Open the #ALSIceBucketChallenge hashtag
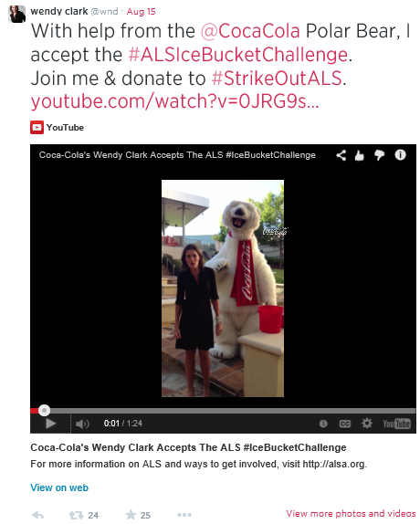The image size is (420, 524). coord(238,55)
